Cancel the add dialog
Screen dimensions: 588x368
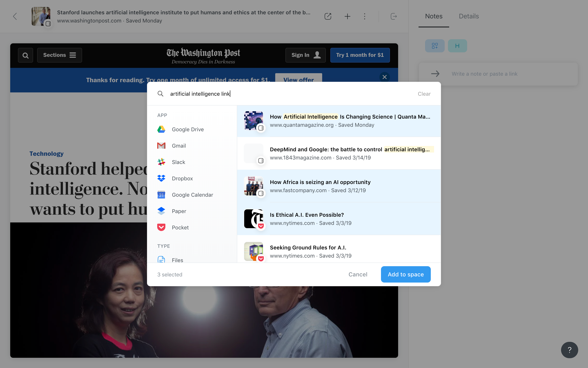358,274
